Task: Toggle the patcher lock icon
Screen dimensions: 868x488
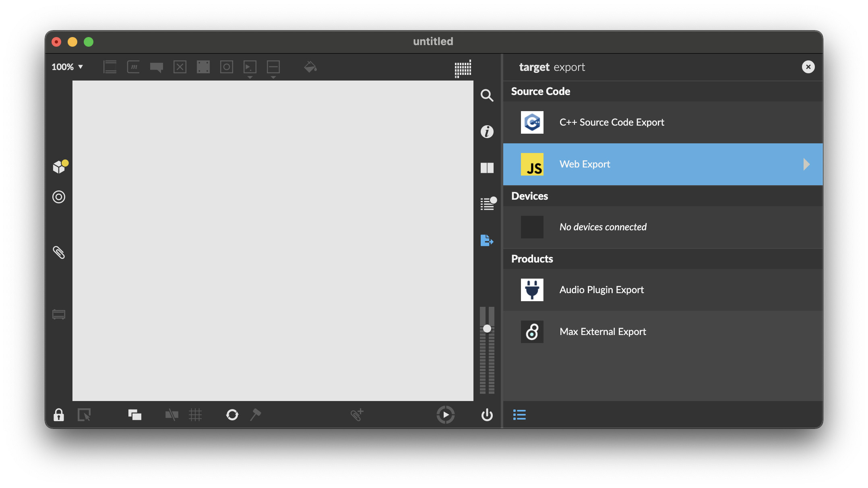Action: point(59,415)
